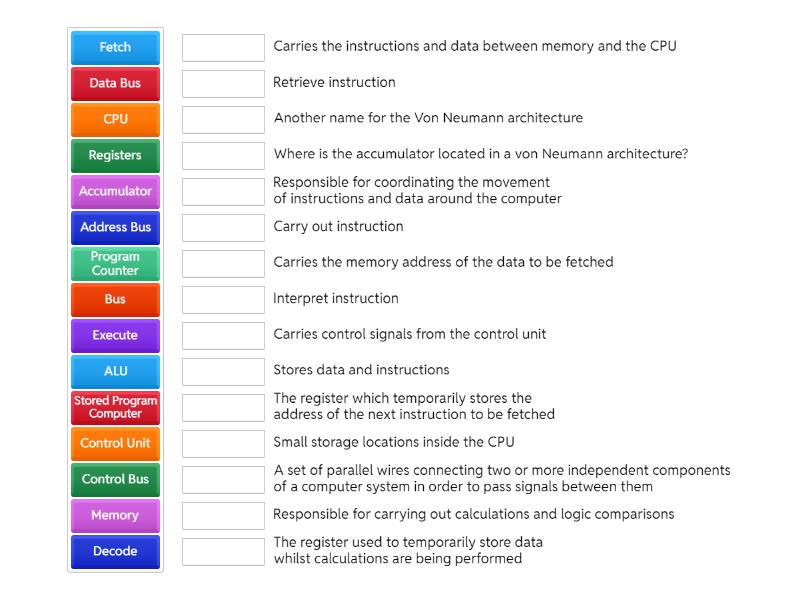Select the blue Decode tile
This screenshot has height=600, width=800.
tap(115, 552)
